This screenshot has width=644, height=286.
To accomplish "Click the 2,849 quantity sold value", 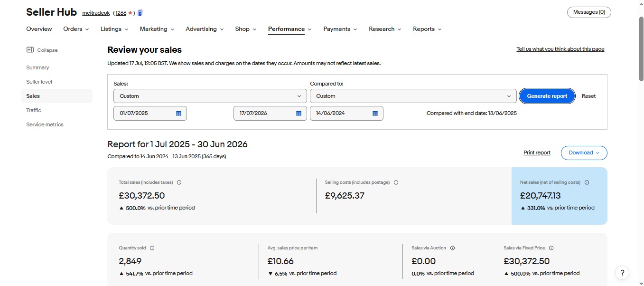I will (130, 261).
